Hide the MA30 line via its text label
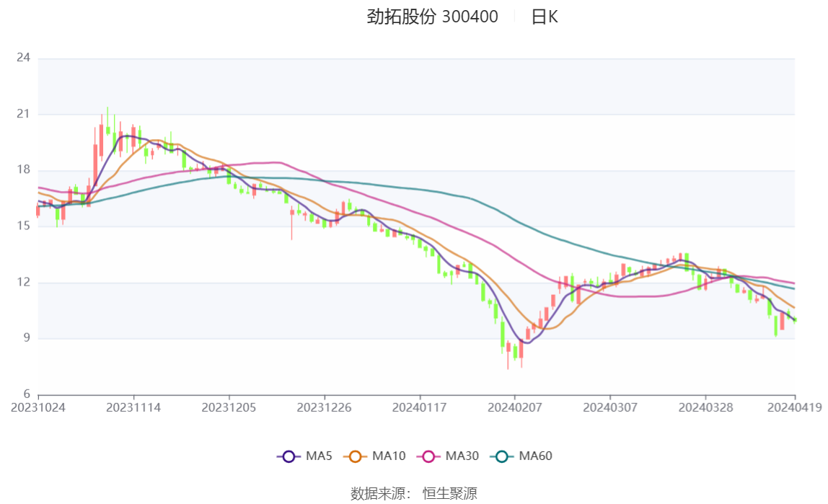Image resolution: width=828 pixels, height=504 pixels. (462, 456)
